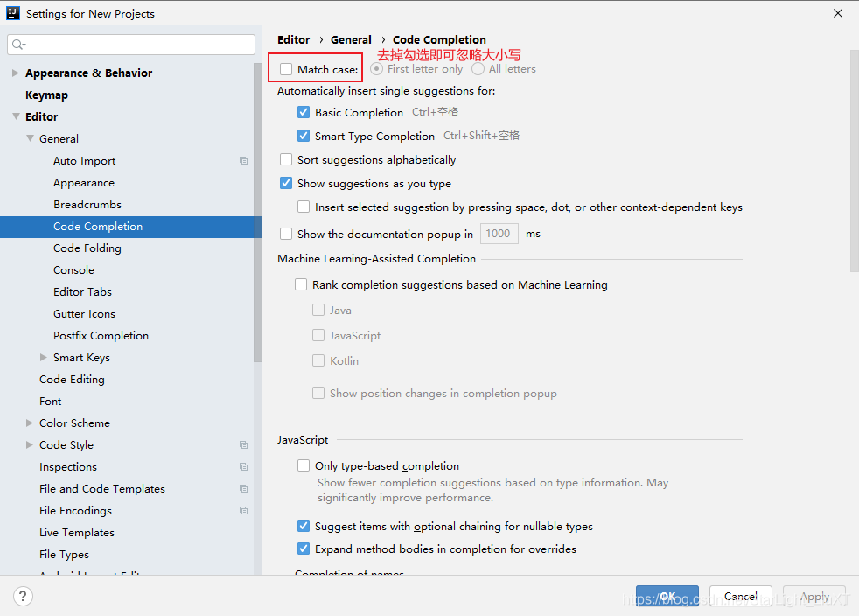Click the copy icon beside Inspections
The image size is (859, 616).
244,467
